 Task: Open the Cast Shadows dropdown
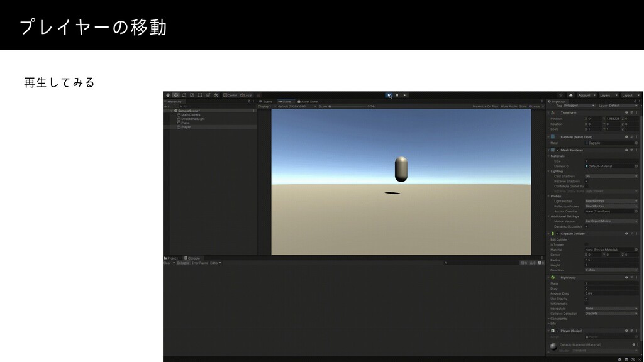coord(610,177)
